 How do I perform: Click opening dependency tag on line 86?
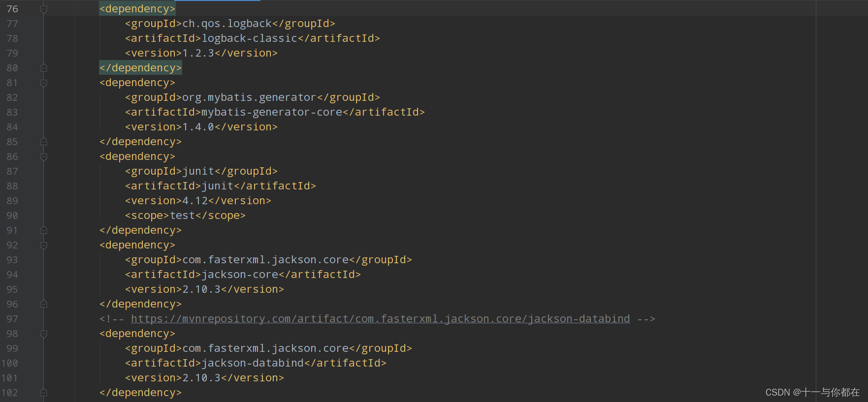coord(137,156)
